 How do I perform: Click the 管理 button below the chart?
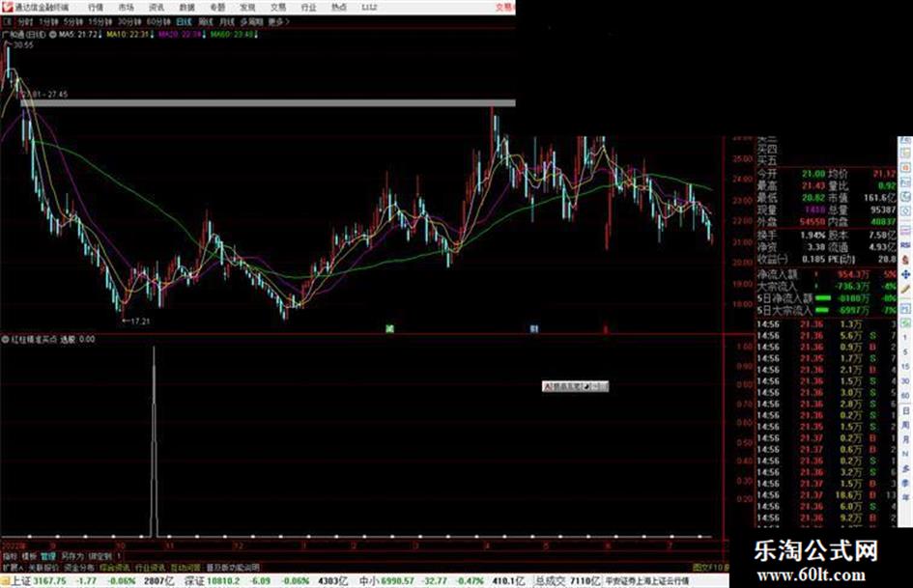(x=47, y=556)
